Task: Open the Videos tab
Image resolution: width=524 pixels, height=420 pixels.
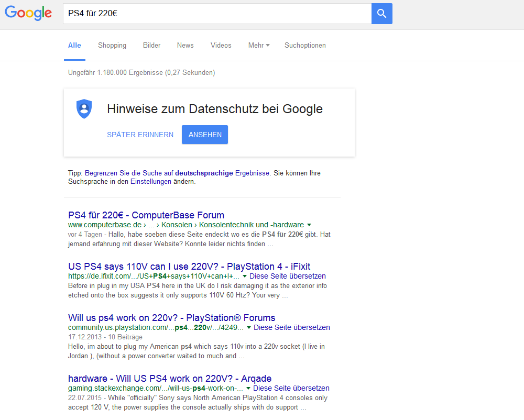Action: pyautogui.click(x=221, y=46)
